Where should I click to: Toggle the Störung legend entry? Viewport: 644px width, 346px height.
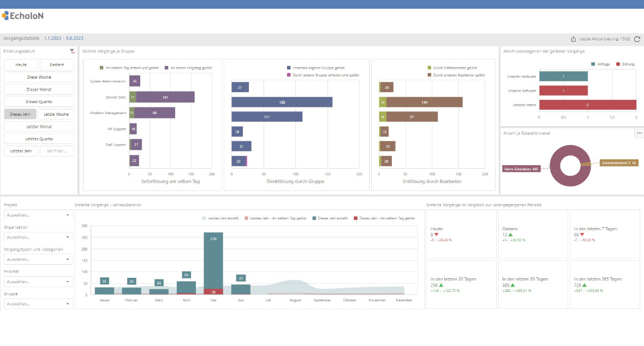625,64
